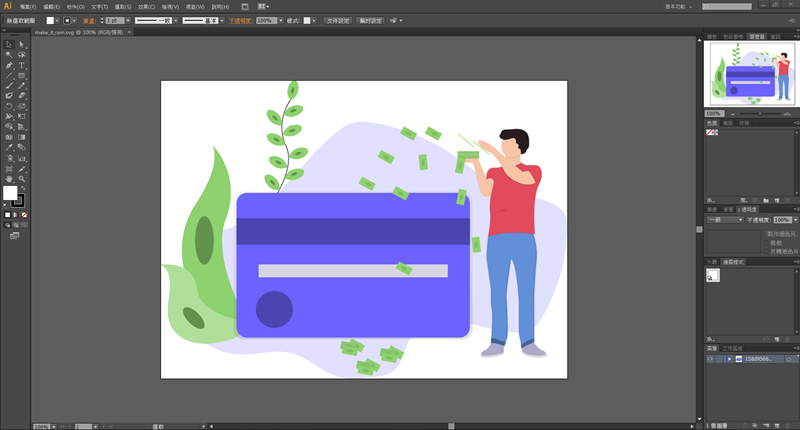The image size is (800, 430).
Task: Select the Type tool
Action: [x=21, y=65]
